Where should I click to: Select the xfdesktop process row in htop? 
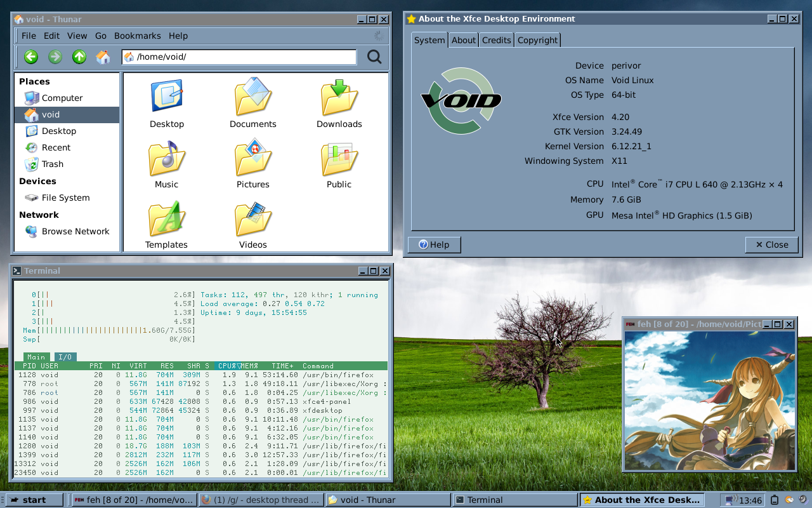click(201, 410)
